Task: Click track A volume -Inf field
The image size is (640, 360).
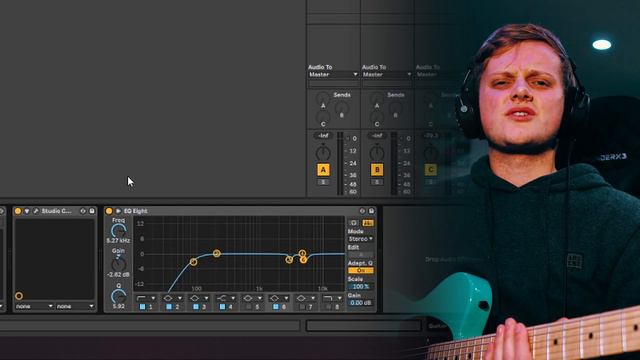Action: point(323,136)
